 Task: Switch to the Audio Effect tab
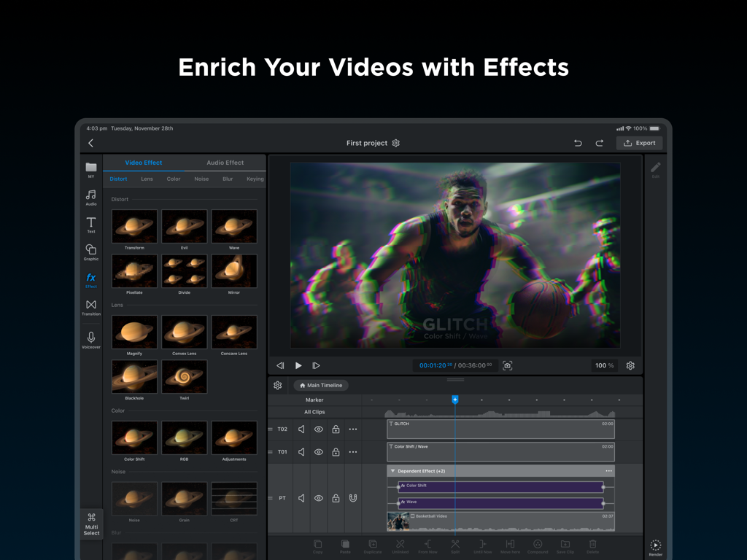tap(225, 163)
